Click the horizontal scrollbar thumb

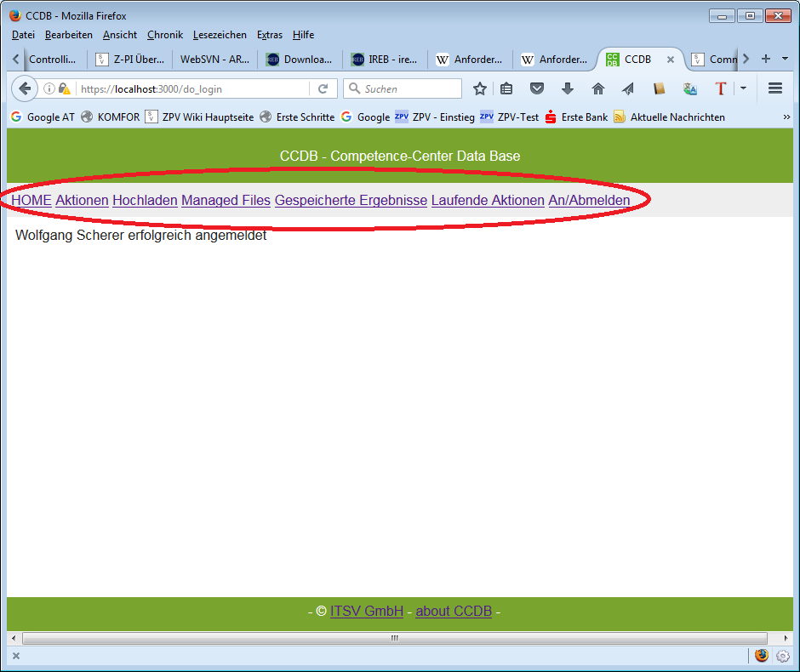click(x=395, y=638)
